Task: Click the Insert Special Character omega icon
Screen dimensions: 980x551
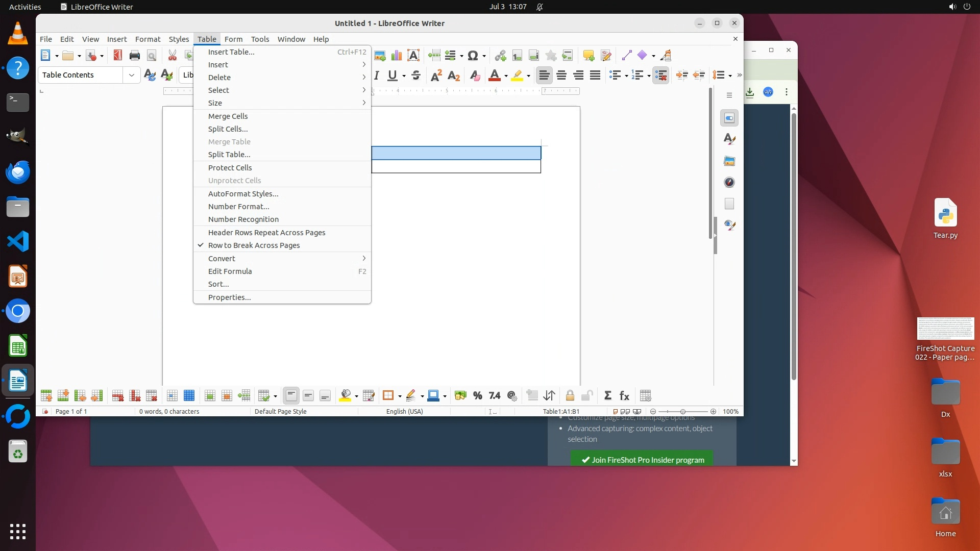Action: 473,56
